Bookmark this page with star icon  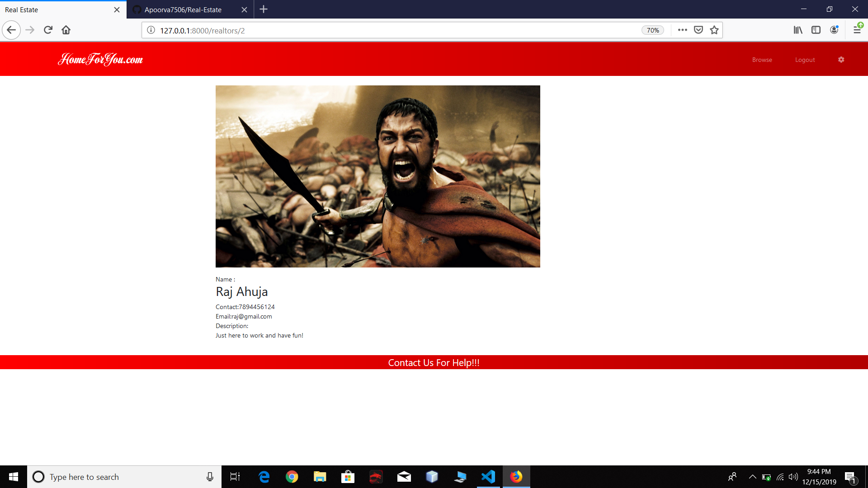714,30
